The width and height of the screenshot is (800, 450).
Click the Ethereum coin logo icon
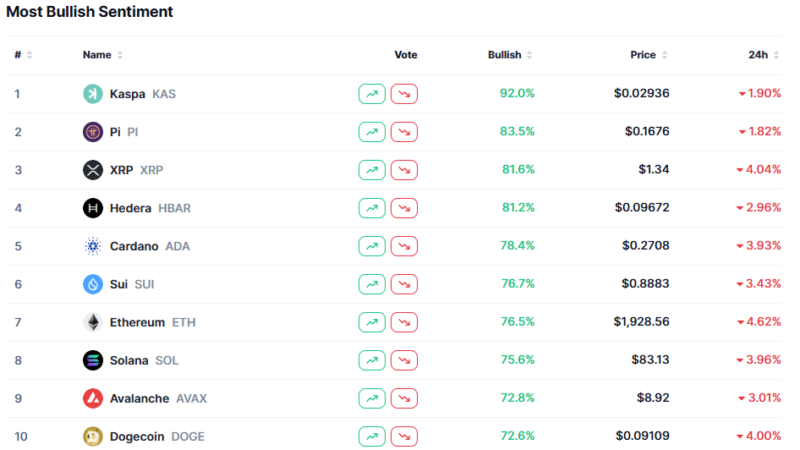point(92,322)
